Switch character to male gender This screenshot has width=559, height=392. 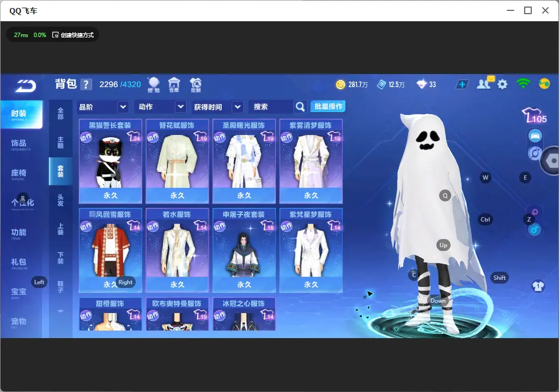coord(534,230)
